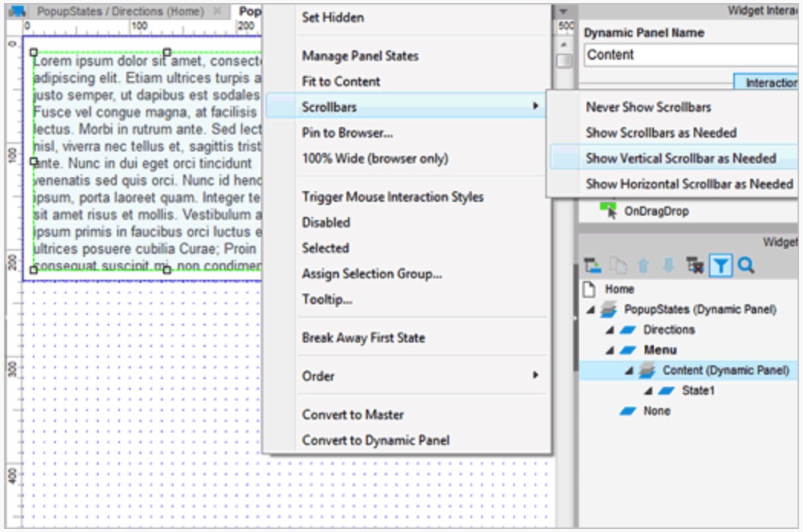Screen dimensions: 803x532
Task: Select Show Vertical Scrollbar as Needed
Action: point(674,158)
